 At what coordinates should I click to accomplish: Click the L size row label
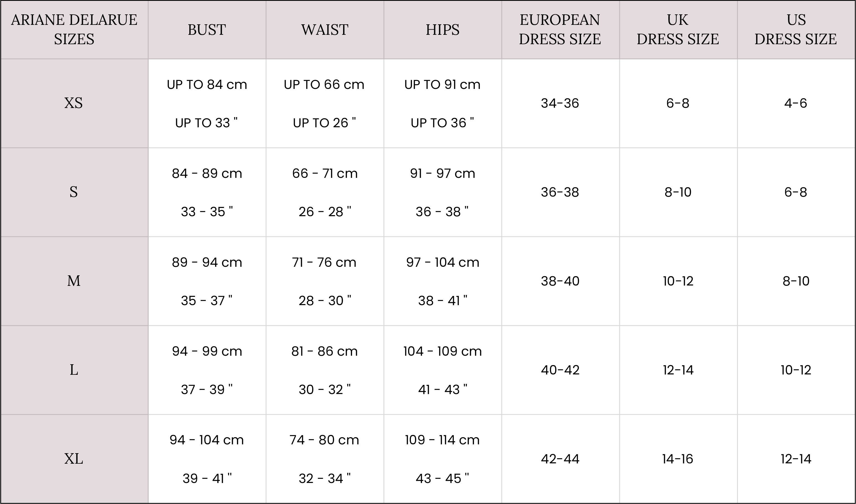pos(74,370)
